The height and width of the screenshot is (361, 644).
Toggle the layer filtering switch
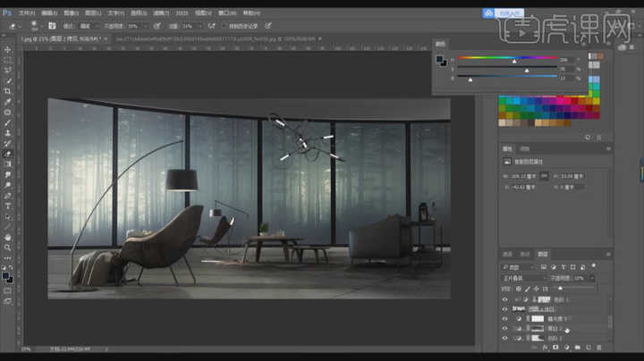click(x=594, y=266)
